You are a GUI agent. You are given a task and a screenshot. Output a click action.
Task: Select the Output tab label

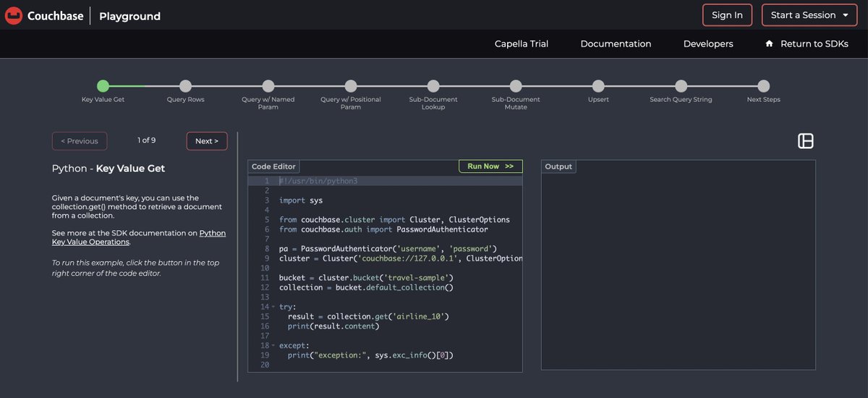558,166
